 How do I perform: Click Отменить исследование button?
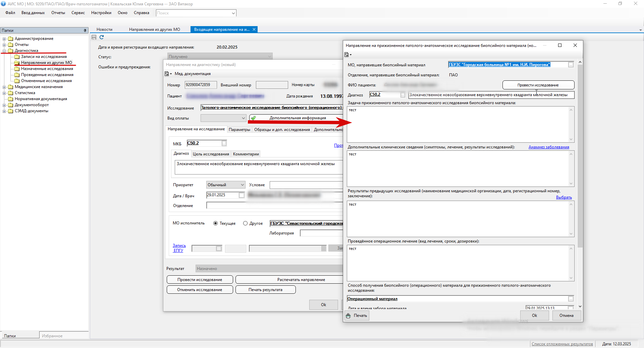pos(200,290)
